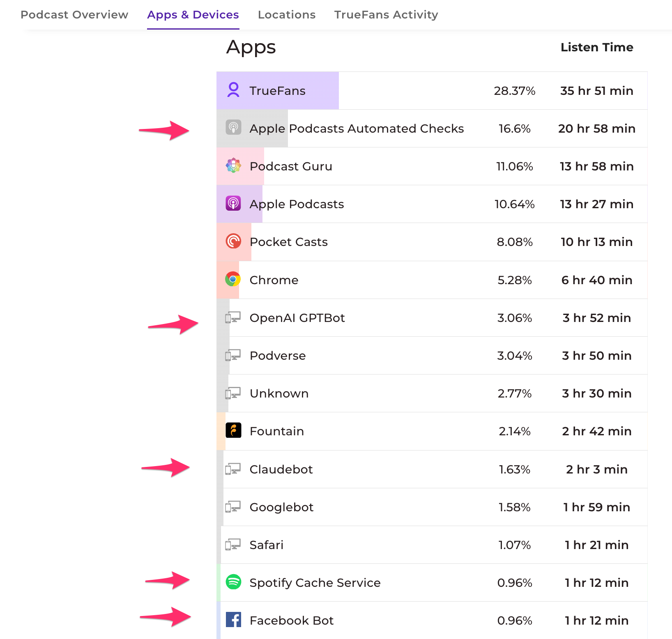Click the Safari row percentage value

[x=514, y=545]
